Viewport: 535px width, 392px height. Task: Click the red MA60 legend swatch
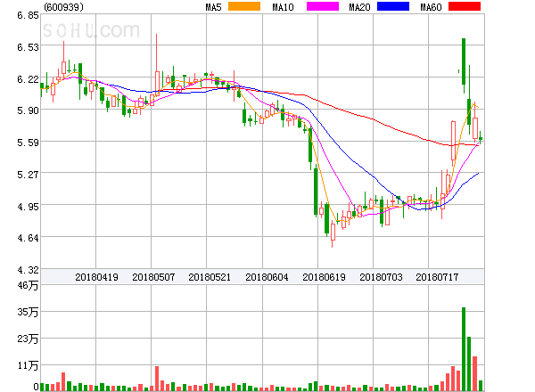coord(465,6)
